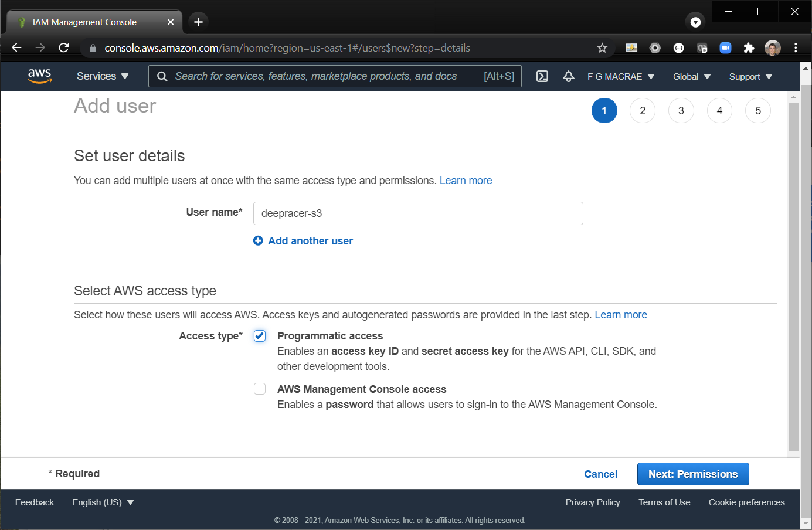Open Learn more link under access type
Screen dimensions: 812x530
click(621, 315)
